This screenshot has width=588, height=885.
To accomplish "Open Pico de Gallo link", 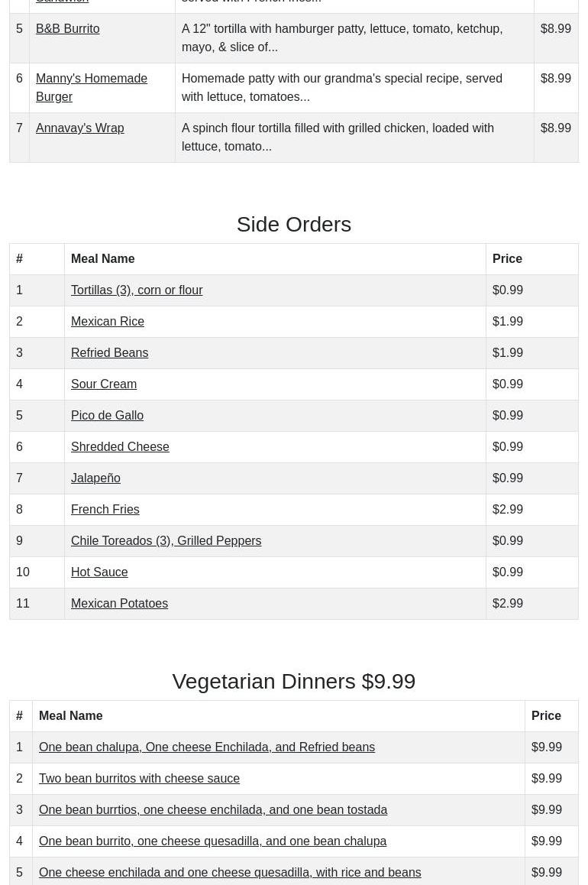I will click(x=107, y=416).
